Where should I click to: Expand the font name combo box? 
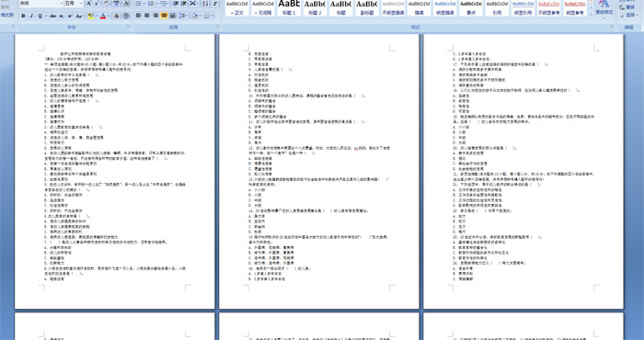click(62, 4)
